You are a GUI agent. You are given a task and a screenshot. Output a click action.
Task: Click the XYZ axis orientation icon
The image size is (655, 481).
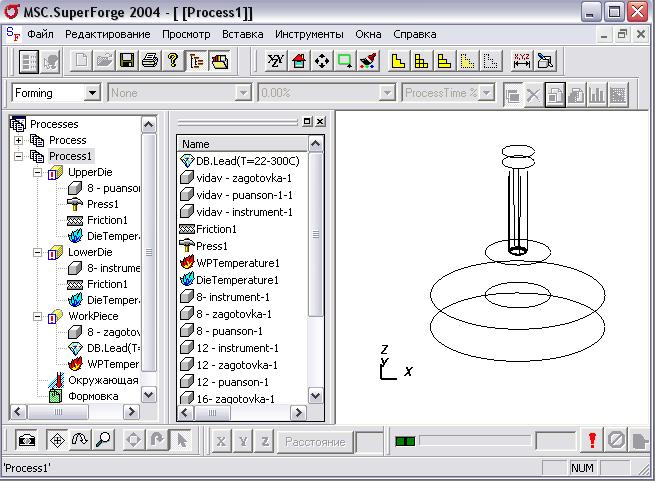pos(276,61)
